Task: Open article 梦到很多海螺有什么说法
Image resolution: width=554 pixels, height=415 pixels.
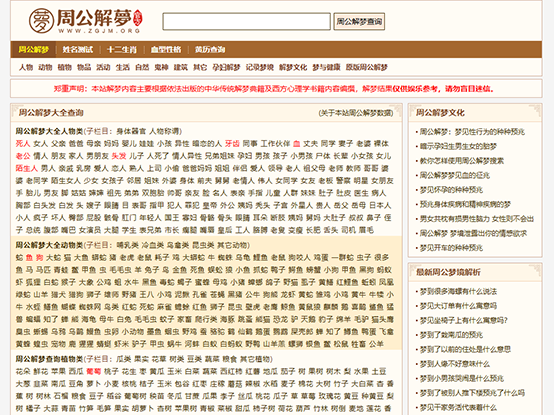Action: 458,291
